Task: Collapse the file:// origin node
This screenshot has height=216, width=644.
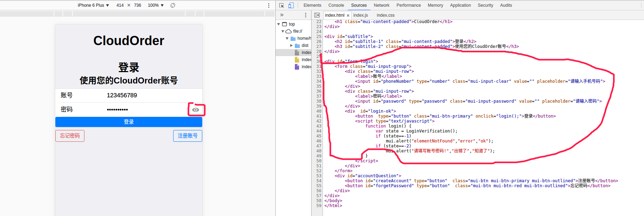Action: [283, 31]
